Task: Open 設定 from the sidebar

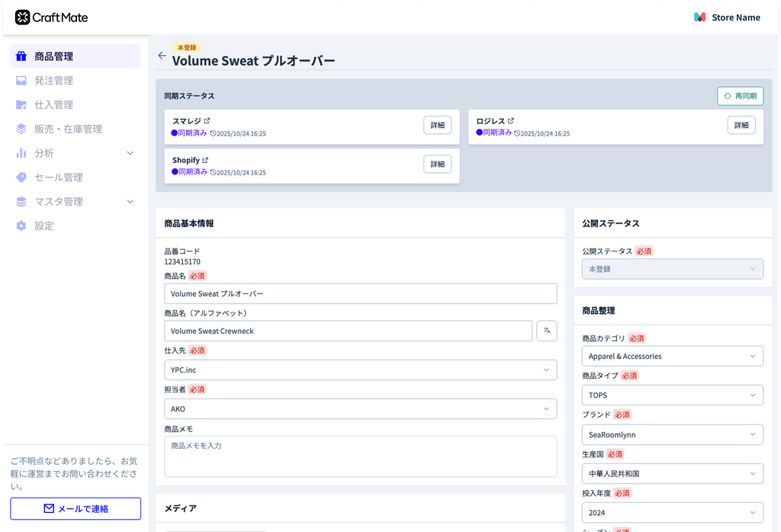Action: pos(44,226)
